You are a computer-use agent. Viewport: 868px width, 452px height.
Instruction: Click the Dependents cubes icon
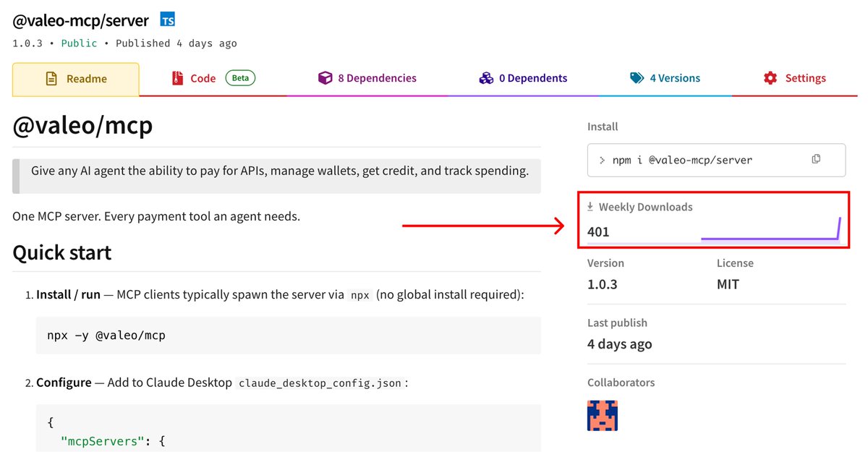coord(486,78)
